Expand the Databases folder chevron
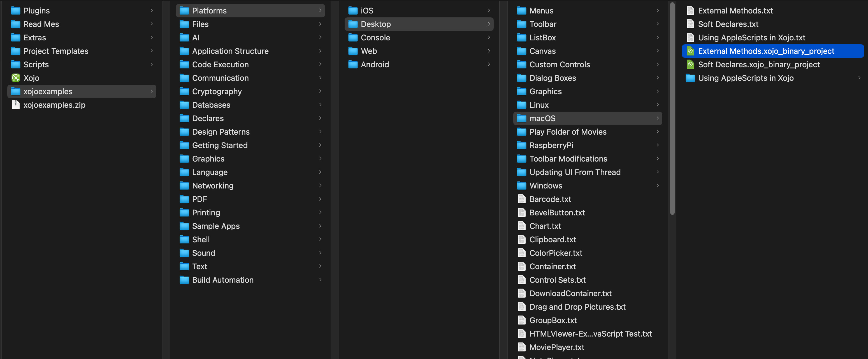This screenshot has height=359, width=868. click(320, 105)
